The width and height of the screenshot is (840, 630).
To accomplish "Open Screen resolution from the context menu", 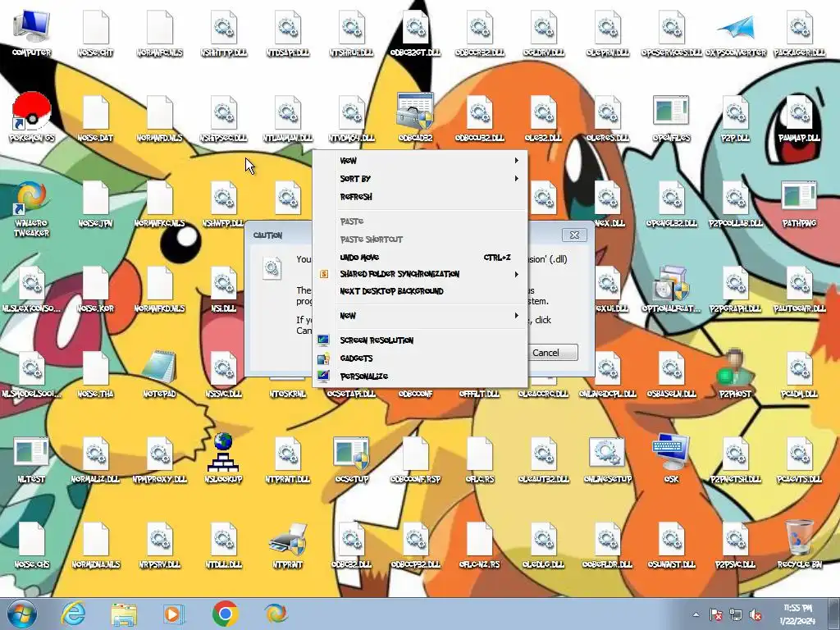I will click(421, 340).
